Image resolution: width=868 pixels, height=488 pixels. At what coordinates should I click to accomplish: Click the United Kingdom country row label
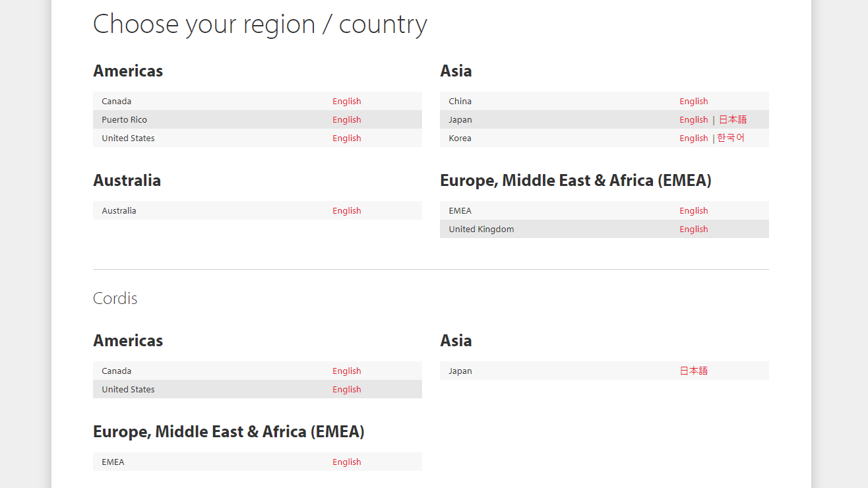click(481, 229)
